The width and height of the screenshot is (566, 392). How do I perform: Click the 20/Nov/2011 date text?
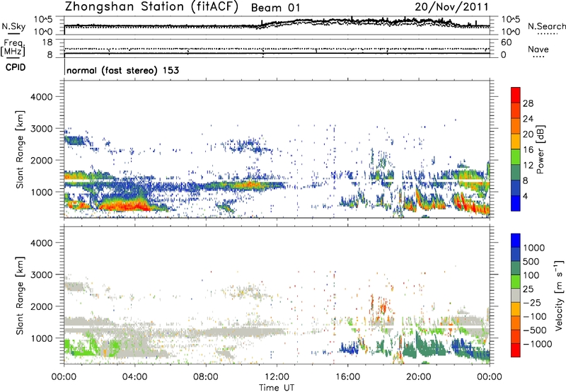tap(451, 7)
